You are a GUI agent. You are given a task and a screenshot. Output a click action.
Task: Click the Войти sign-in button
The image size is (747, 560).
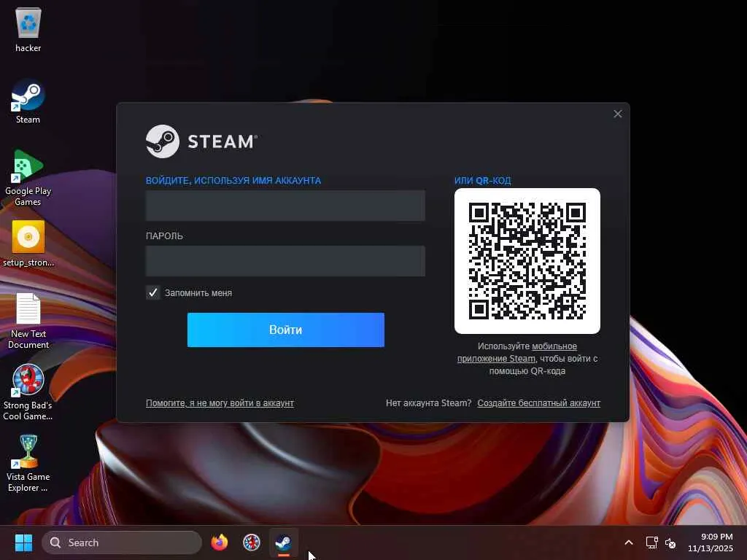(286, 330)
